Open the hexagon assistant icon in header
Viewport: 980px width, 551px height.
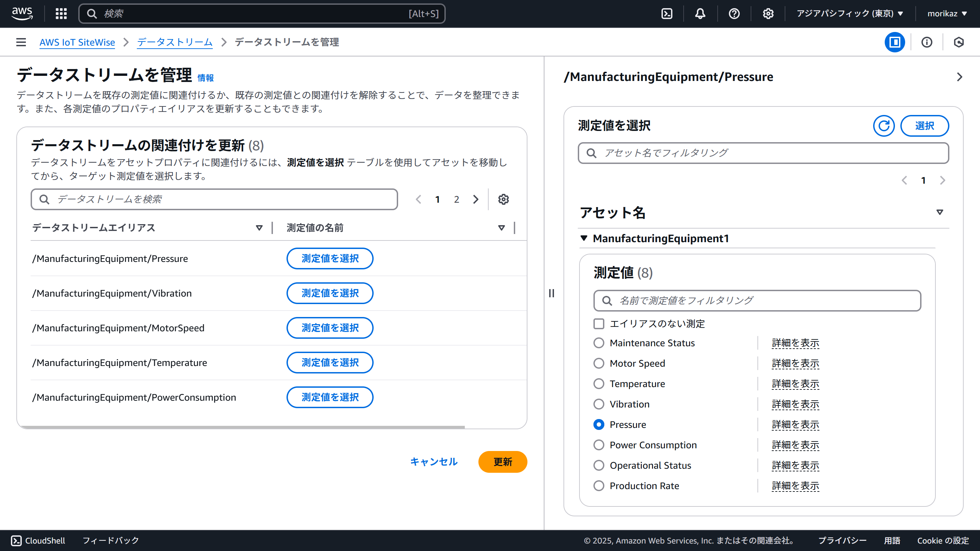coord(959,42)
